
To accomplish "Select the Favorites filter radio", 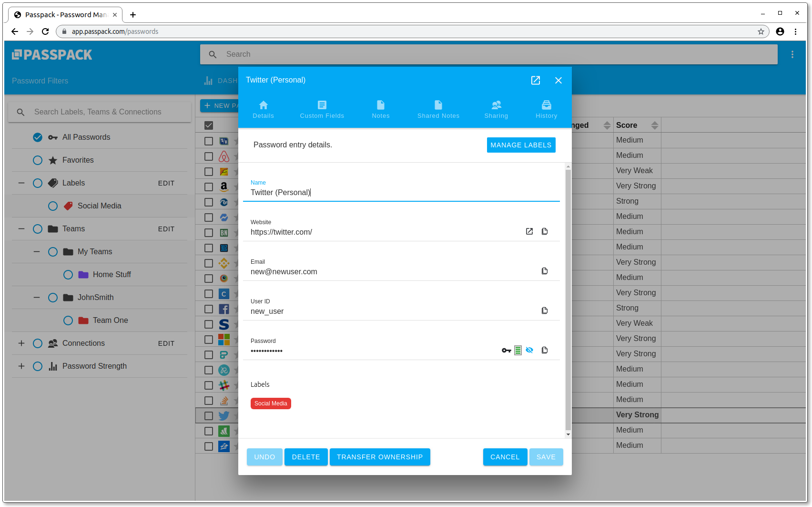I will pos(38,160).
